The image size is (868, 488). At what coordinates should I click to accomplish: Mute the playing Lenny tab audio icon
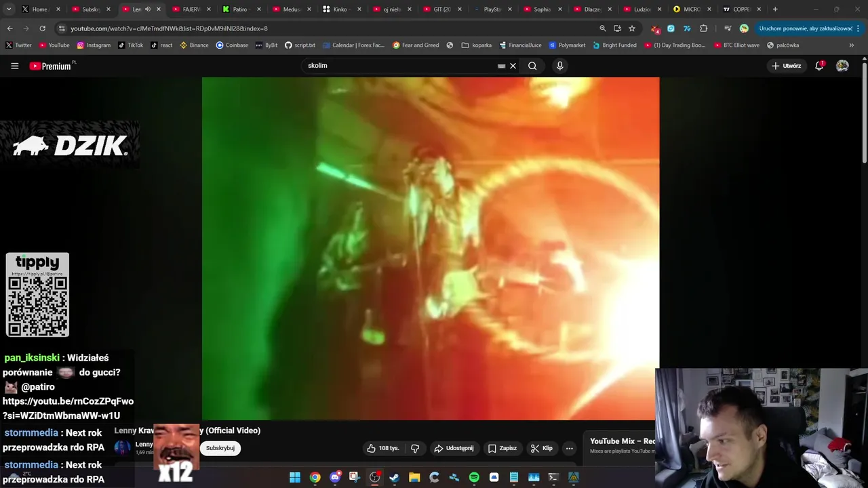tap(147, 9)
